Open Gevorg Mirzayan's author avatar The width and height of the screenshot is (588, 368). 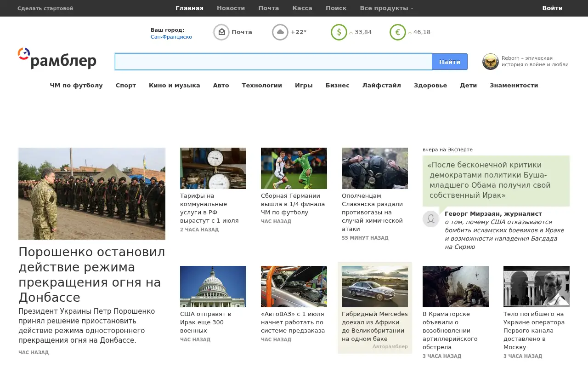click(431, 219)
